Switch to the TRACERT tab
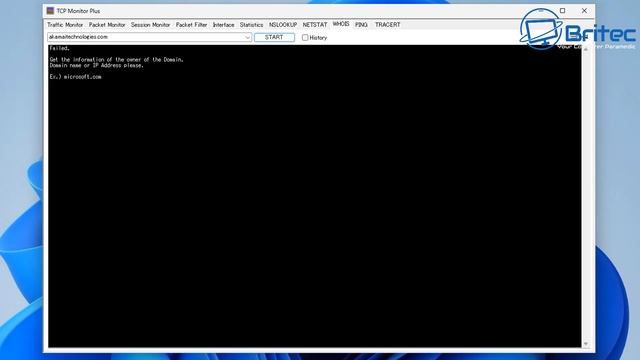The image size is (640, 360). pos(387,25)
